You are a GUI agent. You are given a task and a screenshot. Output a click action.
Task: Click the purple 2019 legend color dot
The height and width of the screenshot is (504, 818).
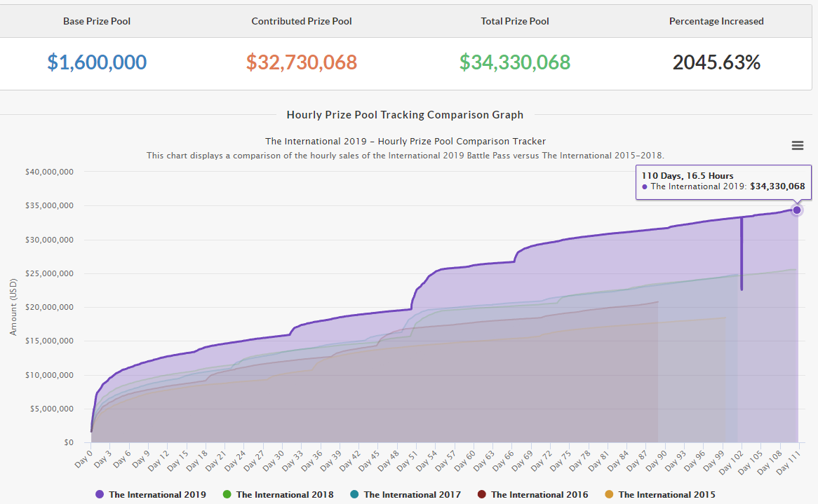tap(99, 495)
